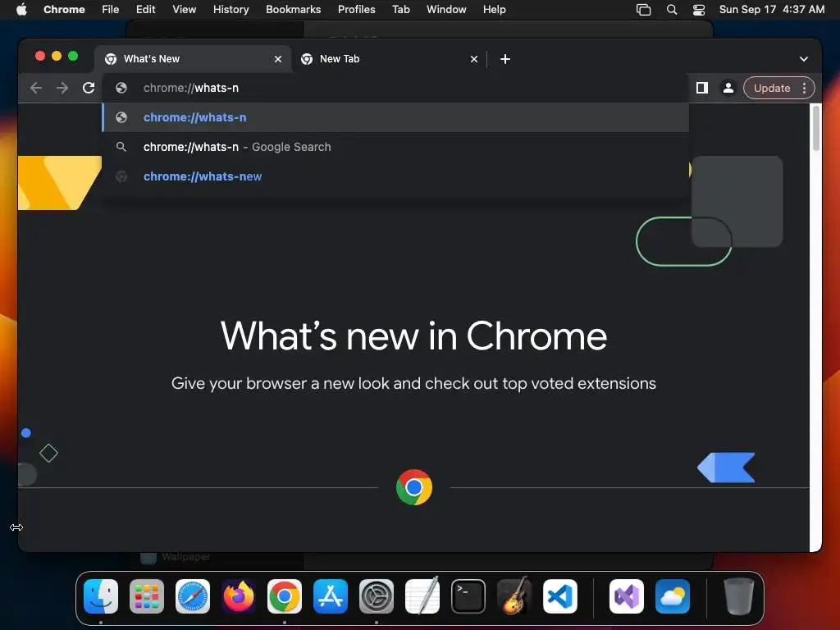Open Visual Studio Code from the Dock

click(x=559, y=596)
